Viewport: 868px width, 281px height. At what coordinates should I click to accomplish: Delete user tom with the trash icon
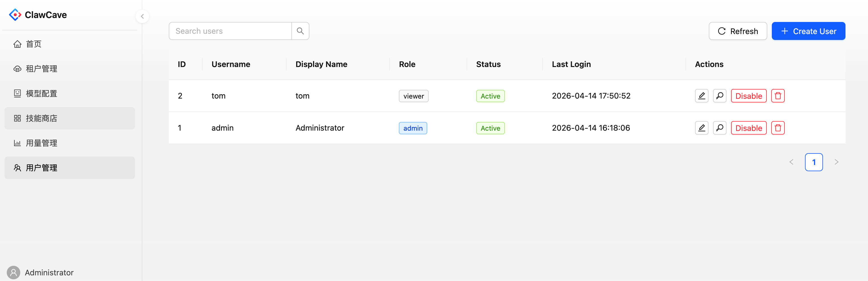pyautogui.click(x=777, y=96)
